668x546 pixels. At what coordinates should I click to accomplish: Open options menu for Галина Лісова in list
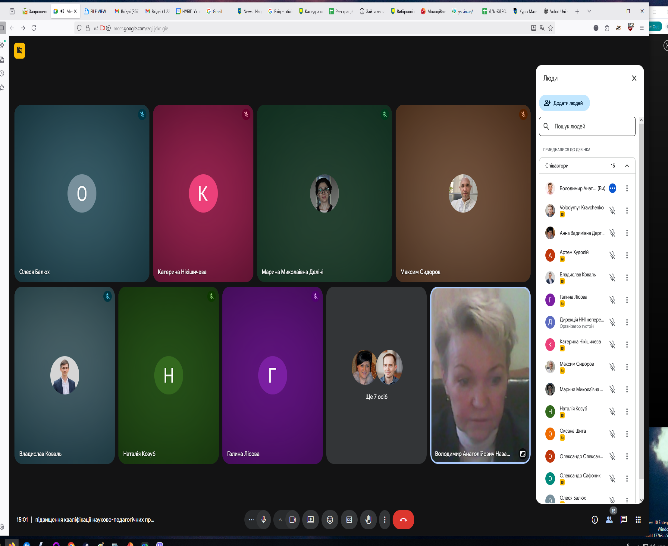(x=627, y=300)
